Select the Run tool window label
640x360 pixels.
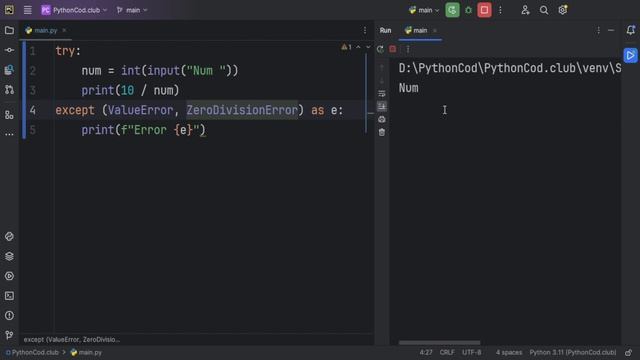385,31
